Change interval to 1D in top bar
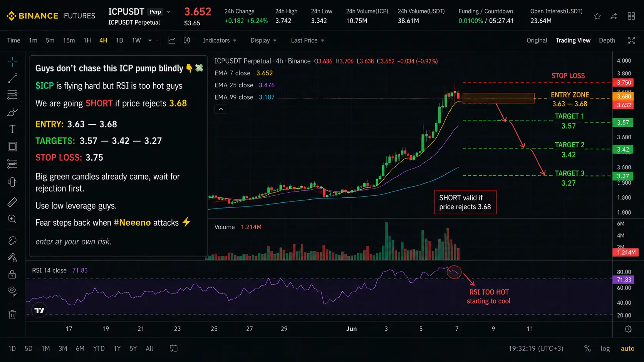This screenshot has height=362, width=644. pyautogui.click(x=120, y=40)
